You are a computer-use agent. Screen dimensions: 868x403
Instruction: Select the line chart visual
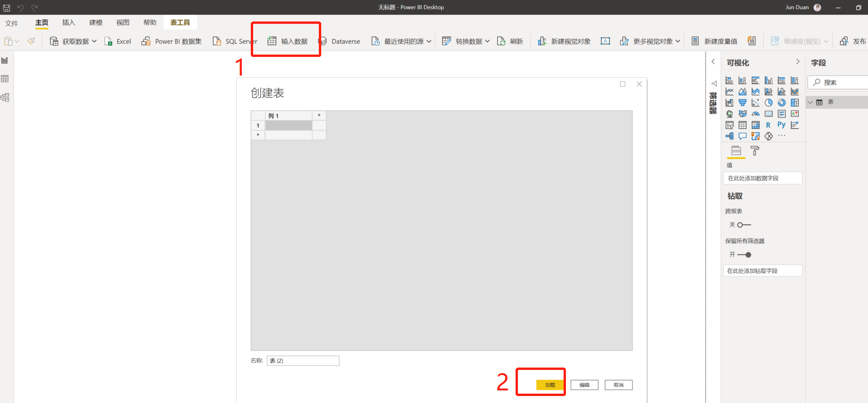click(x=730, y=91)
